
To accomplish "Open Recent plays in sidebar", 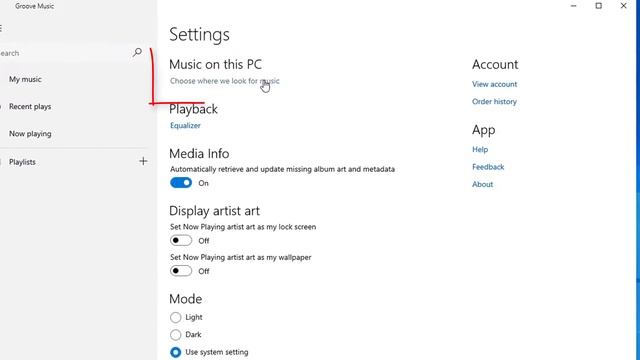I will 30,107.
